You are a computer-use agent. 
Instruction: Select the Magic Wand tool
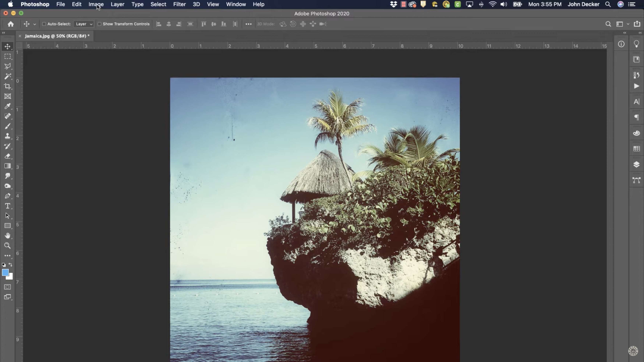coord(8,76)
